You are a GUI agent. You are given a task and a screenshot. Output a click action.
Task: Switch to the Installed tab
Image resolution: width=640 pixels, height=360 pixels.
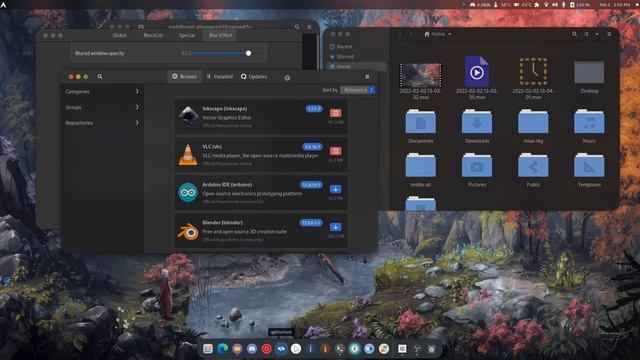220,76
